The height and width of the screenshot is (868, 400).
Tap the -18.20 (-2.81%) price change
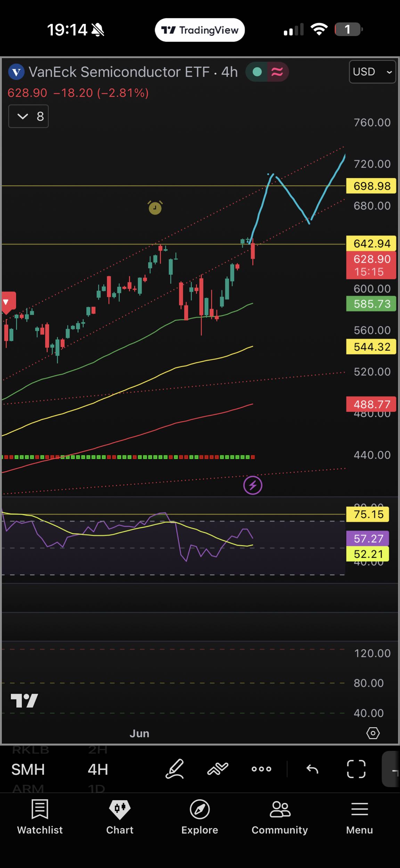tap(101, 93)
